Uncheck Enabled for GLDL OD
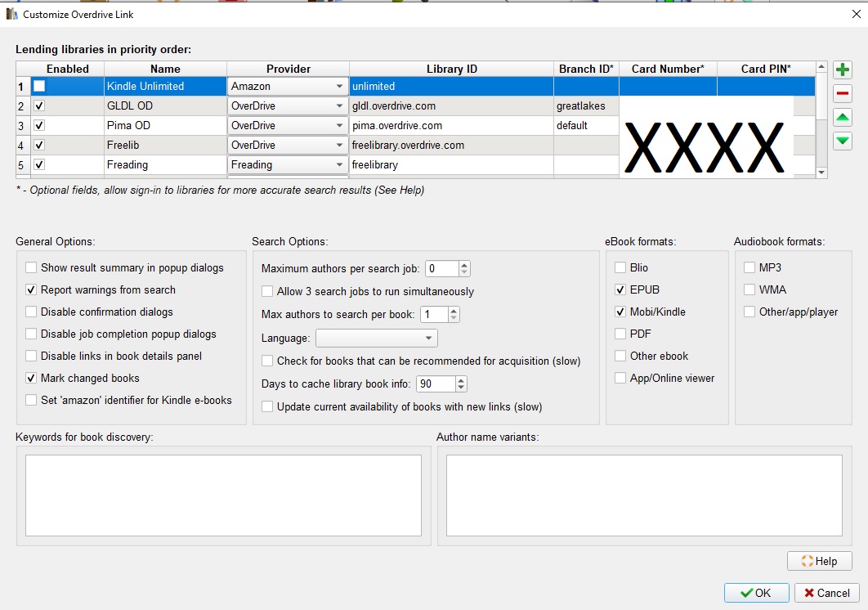Image resolution: width=868 pixels, height=610 pixels. (x=39, y=105)
